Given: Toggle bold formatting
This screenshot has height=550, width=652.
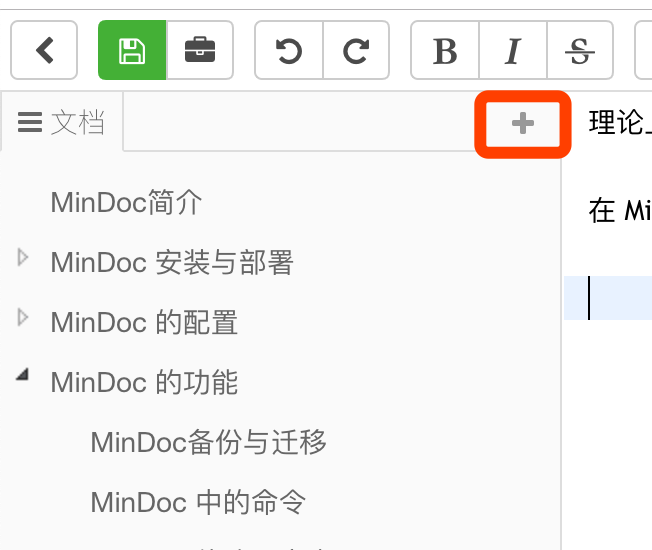Looking at the screenshot, I should pos(445,50).
